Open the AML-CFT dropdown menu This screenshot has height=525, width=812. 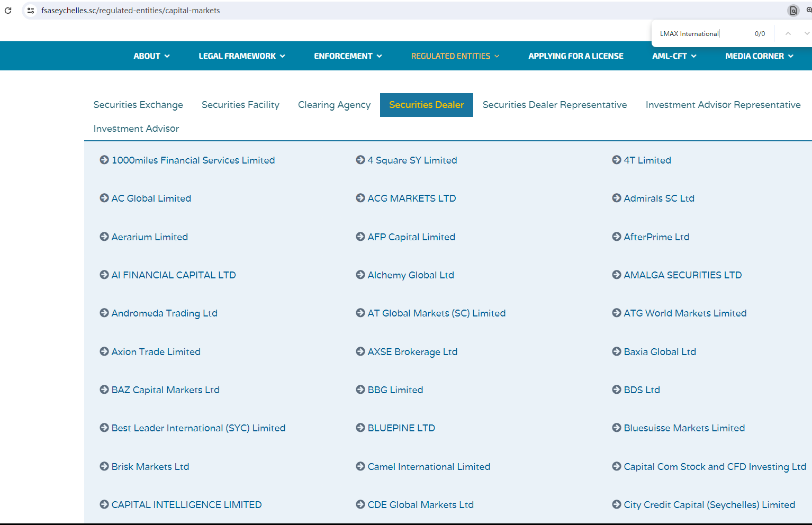click(x=674, y=56)
